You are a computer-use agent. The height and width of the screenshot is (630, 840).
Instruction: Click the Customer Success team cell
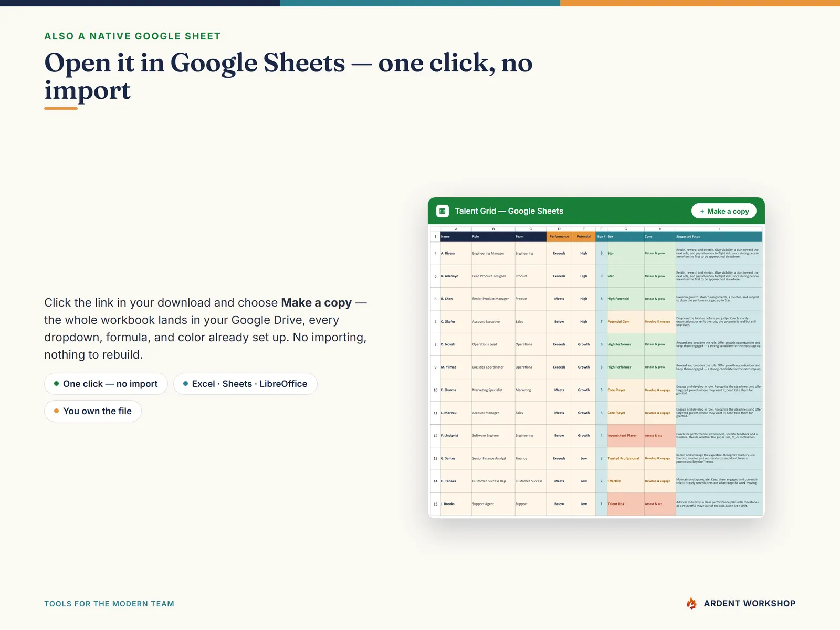point(531,481)
